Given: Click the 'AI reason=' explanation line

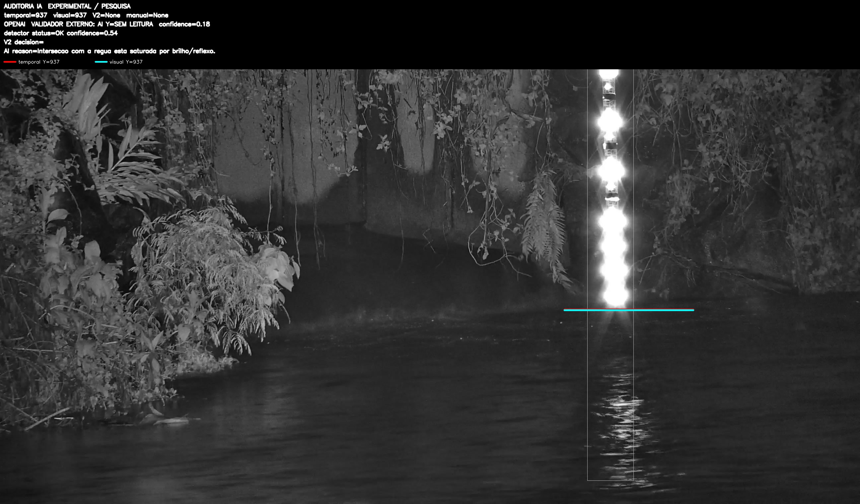Looking at the screenshot, I should coord(109,51).
